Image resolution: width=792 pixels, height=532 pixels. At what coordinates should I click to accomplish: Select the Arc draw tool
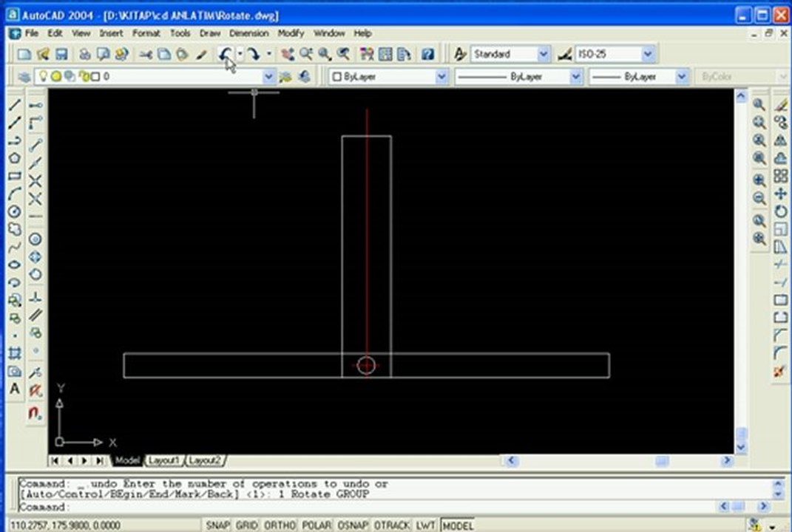15,194
